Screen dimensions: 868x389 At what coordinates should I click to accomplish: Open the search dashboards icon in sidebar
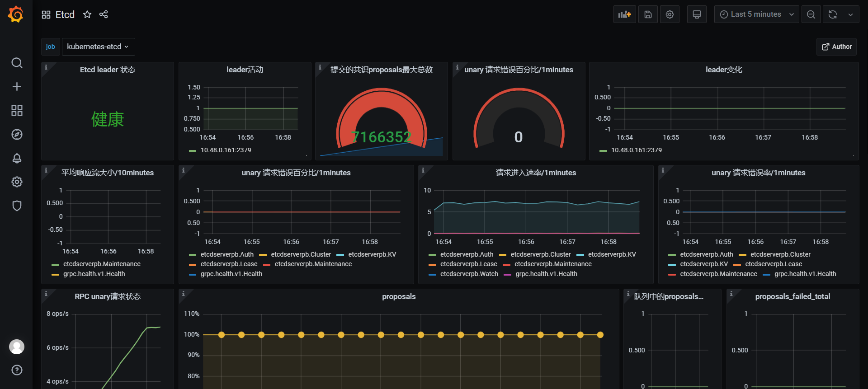(x=17, y=63)
